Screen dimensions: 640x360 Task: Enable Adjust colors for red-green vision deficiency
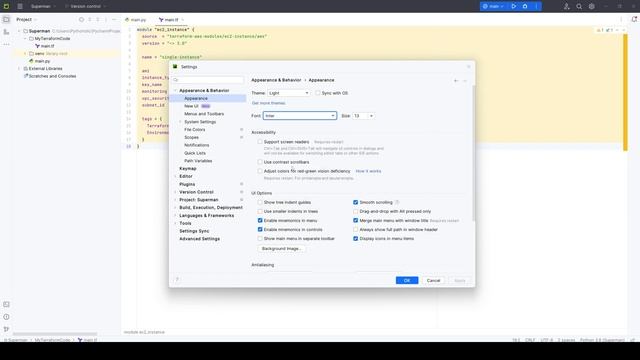click(x=260, y=171)
